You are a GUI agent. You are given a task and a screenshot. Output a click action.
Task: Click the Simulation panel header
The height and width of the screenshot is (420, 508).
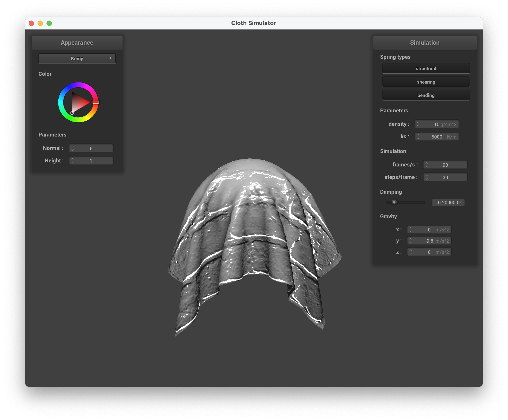point(425,42)
